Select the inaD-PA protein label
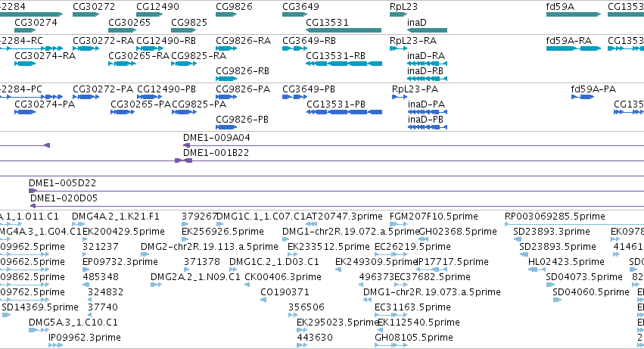The width and height of the screenshot is (644, 349). pos(426,104)
